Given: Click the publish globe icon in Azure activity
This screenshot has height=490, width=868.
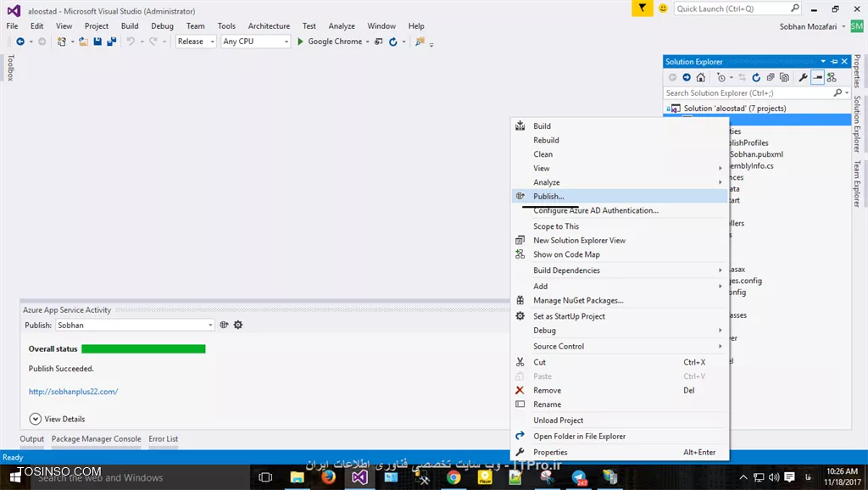Looking at the screenshot, I should coord(224,325).
